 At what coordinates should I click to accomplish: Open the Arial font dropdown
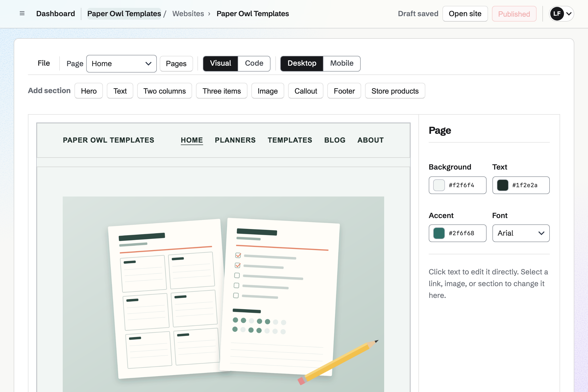pos(521,233)
